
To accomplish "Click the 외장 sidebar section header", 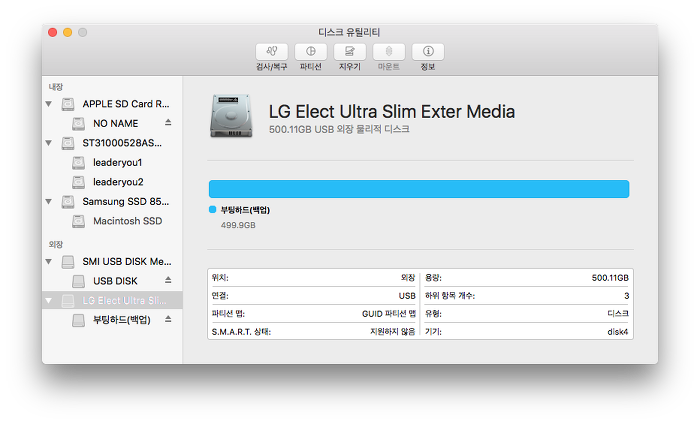I will point(56,245).
